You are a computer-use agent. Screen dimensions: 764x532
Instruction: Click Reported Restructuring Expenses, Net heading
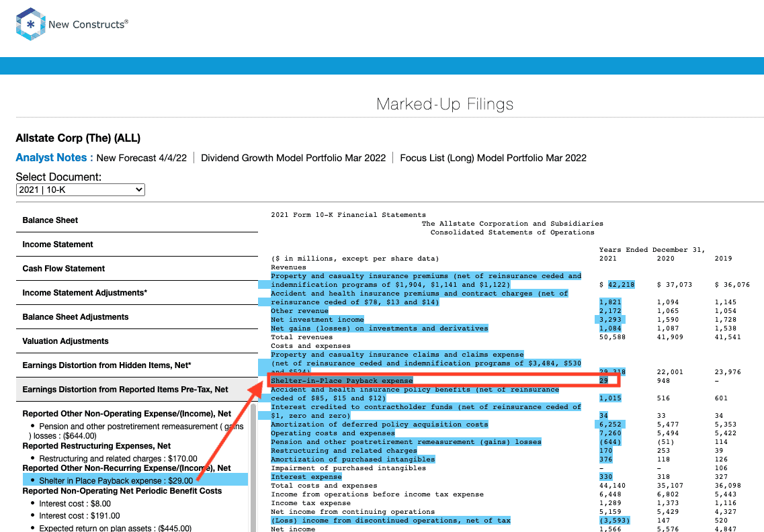click(97, 446)
